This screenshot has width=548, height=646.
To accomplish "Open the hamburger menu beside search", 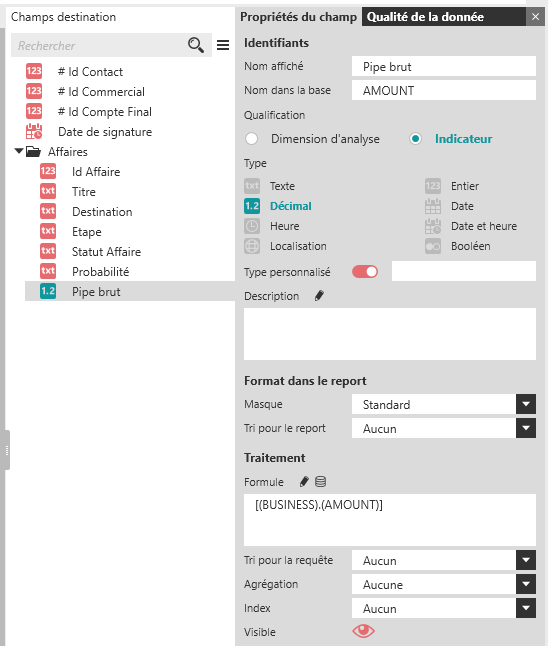I will 223,45.
